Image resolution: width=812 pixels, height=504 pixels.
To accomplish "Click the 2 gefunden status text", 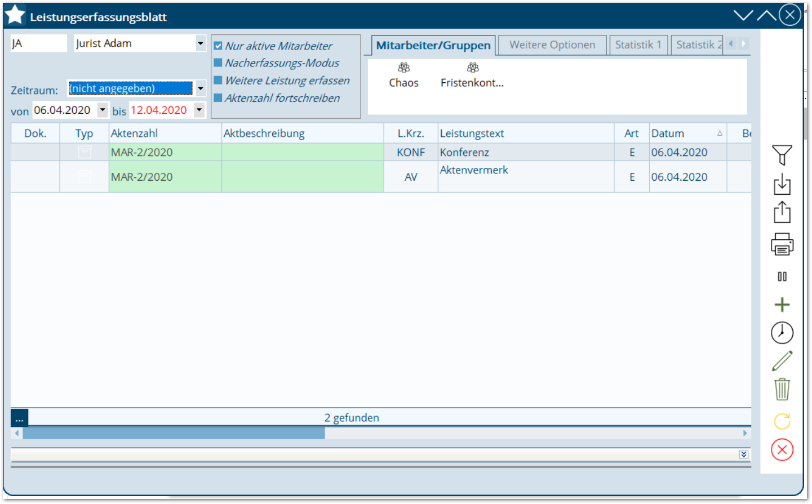I will (x=352, y=417).
